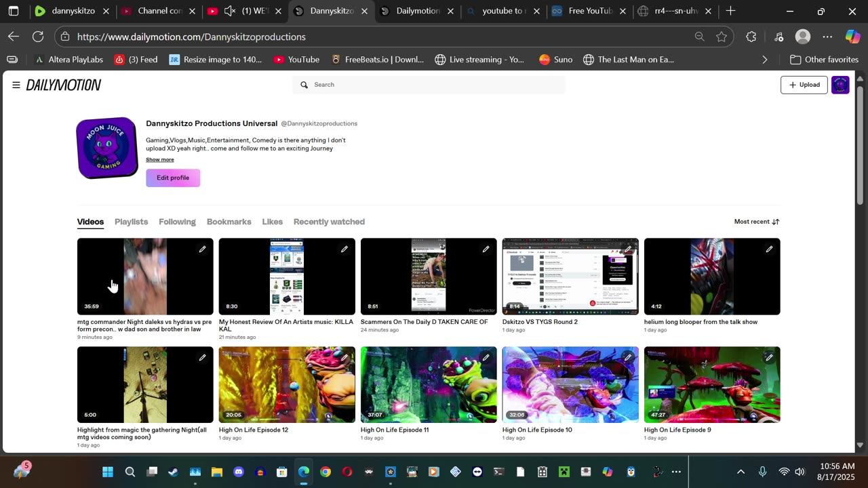Image resolution: width=868 pixels, height=488 pixels.
Task: Click the title High On Life Episode 11
Action: (x=395, y=430)
